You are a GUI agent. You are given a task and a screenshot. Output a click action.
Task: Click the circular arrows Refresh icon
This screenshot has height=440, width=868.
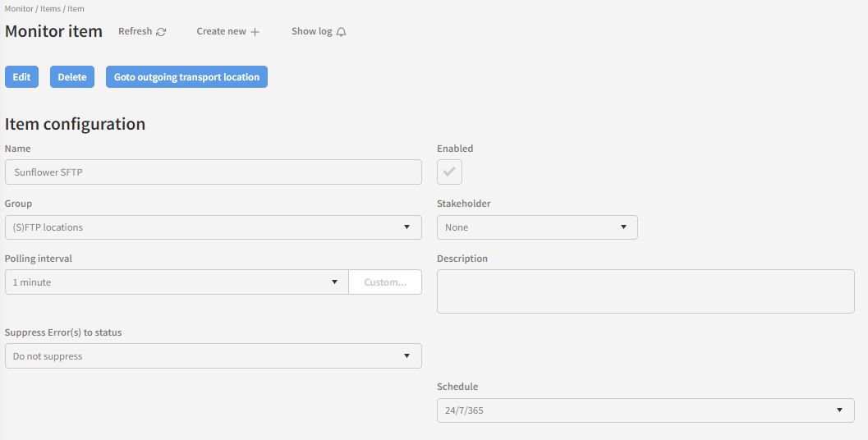tap(161, 32)
